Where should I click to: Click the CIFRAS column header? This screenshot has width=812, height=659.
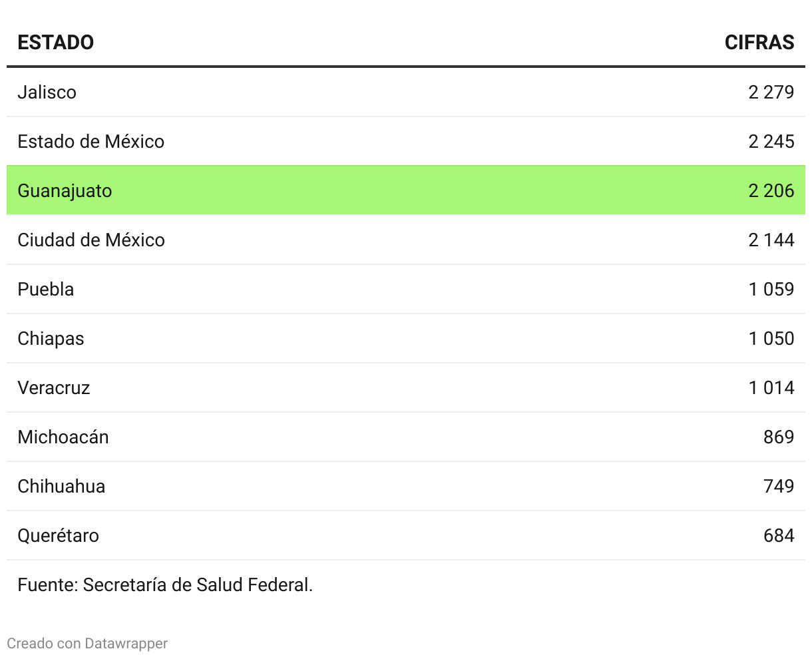pos(759,43)
